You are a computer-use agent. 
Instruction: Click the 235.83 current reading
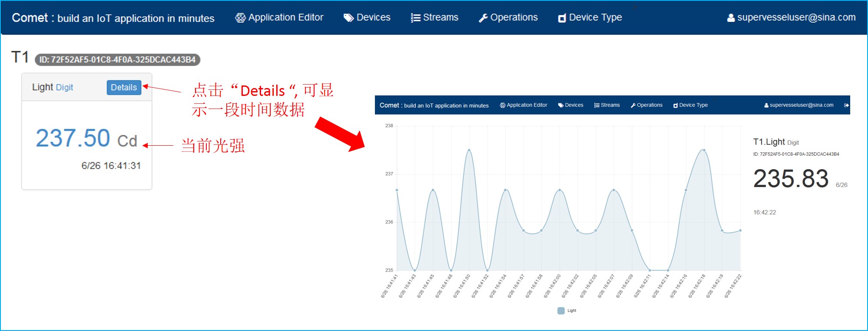pos(791,179)
